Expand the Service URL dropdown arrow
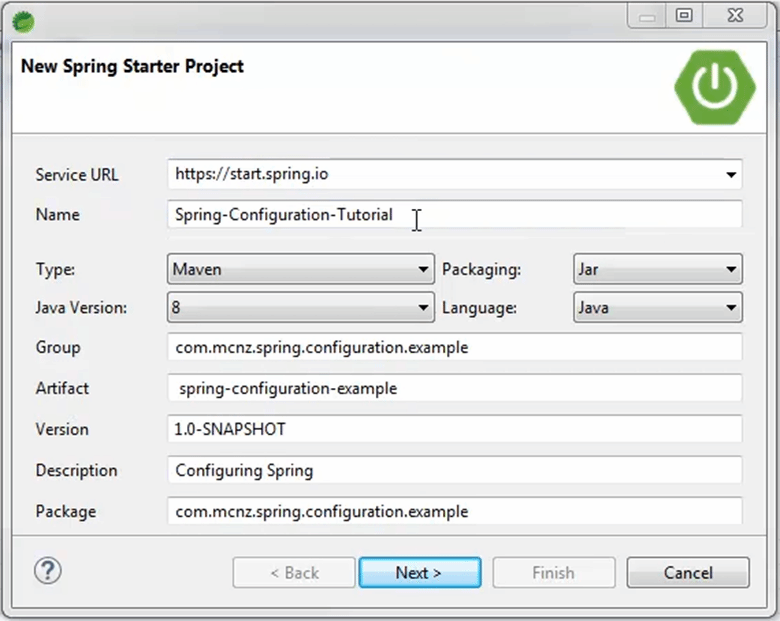 tap(731, 175)
